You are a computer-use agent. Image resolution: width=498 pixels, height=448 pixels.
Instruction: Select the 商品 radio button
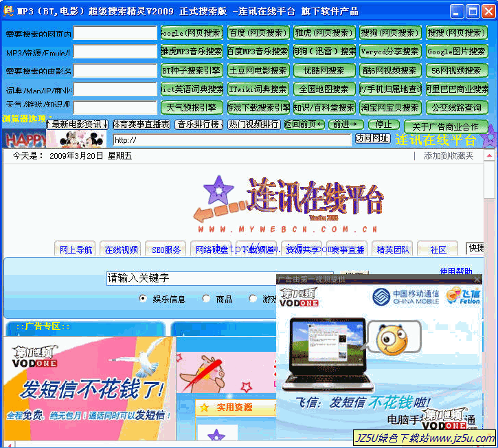click(x=206, y=299)
